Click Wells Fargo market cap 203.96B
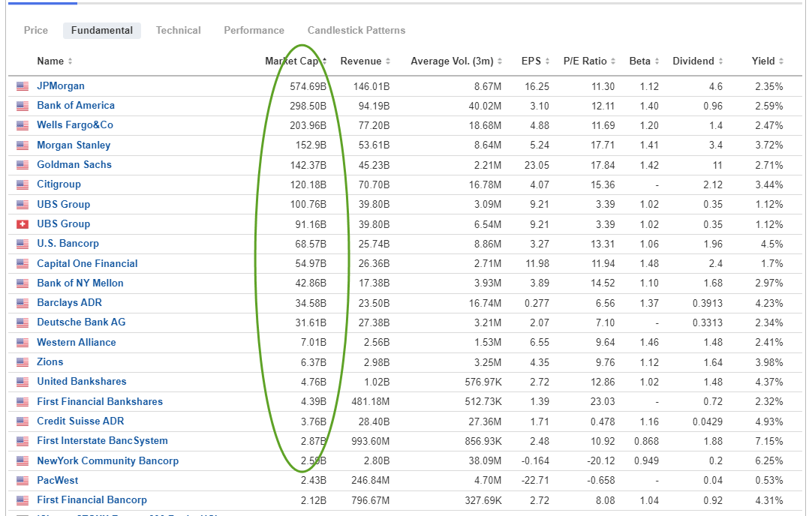Image resolution: width=812 pixels, height=516 pixels. 308,126
